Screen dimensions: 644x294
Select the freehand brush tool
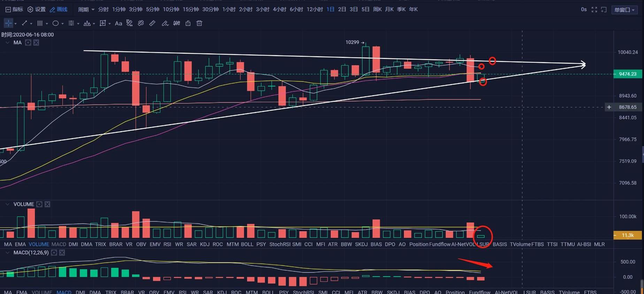(x=165, y=23)
